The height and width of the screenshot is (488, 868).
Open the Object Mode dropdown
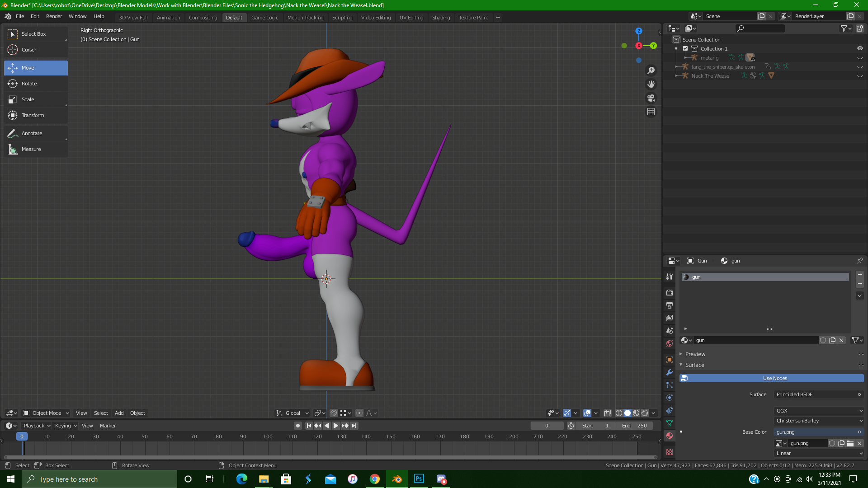click(46, 413)
